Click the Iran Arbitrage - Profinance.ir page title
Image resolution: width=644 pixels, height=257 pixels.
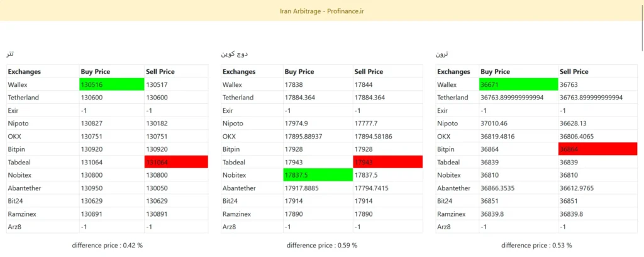(321, 11)
